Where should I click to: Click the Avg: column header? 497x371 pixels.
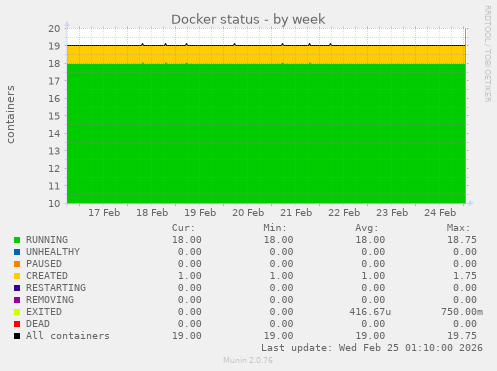(x=367, y=228)
